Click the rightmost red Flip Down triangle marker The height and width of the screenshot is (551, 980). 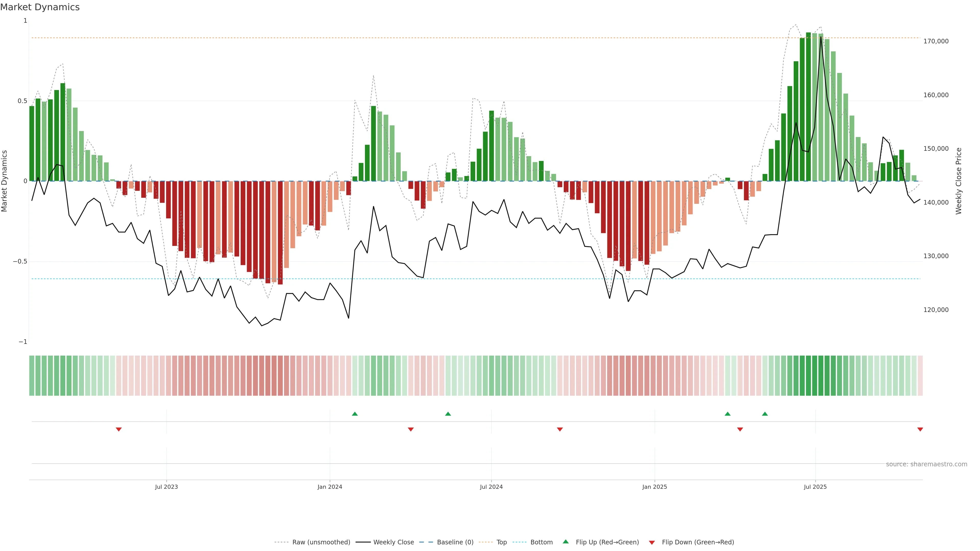click(x=920, y=429)
